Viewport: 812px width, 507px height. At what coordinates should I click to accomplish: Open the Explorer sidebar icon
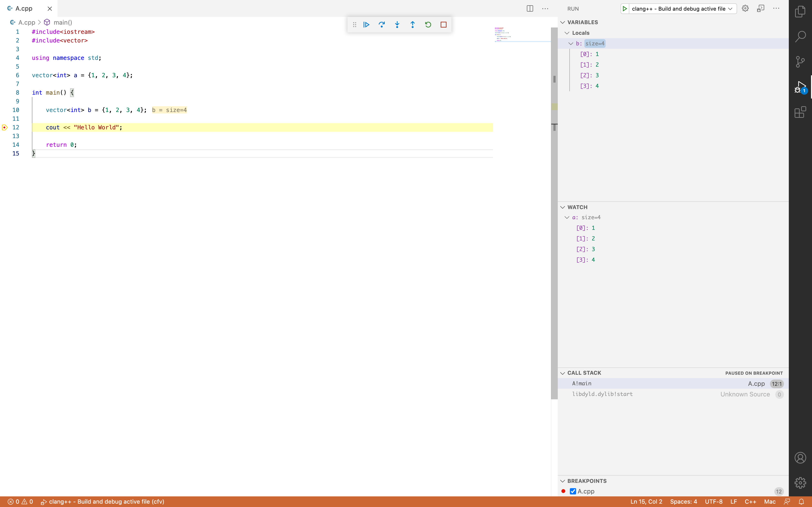pyautogui.click(x=800, y=11)
